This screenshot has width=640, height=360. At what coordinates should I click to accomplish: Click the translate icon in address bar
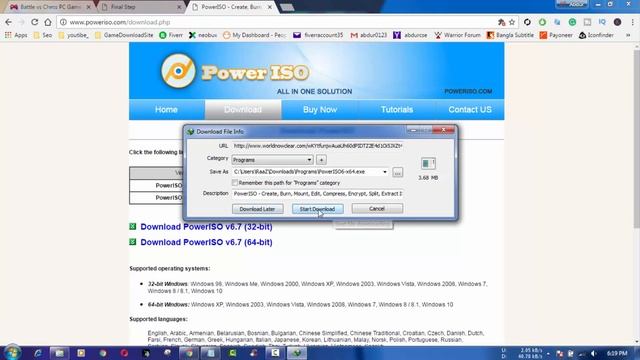(x=502, y=22)
